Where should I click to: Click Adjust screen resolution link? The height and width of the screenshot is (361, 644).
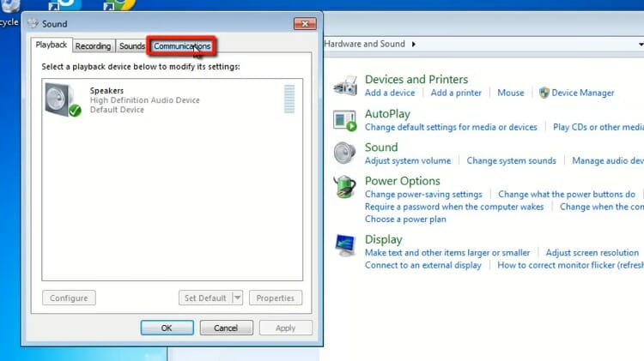[x=592, y=253]
